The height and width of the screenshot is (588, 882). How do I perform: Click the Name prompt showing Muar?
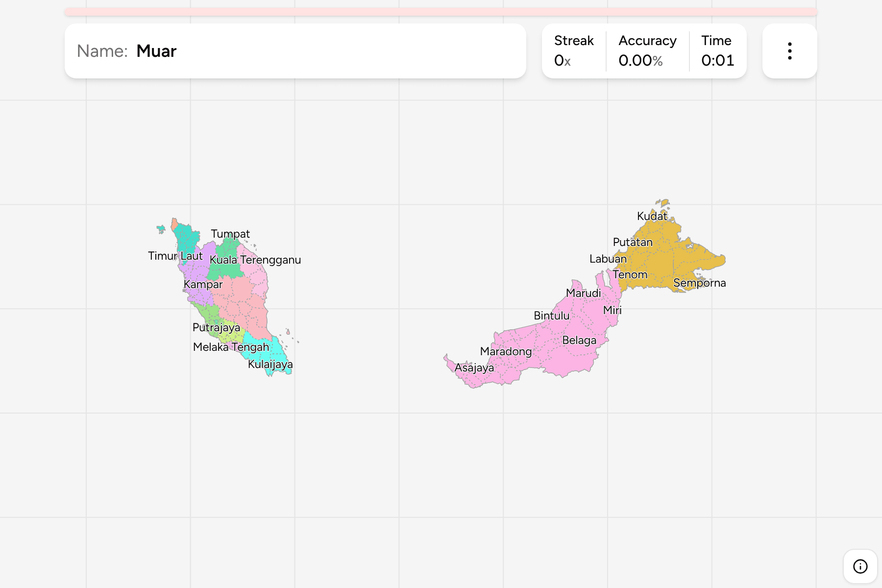click(295, 51)
